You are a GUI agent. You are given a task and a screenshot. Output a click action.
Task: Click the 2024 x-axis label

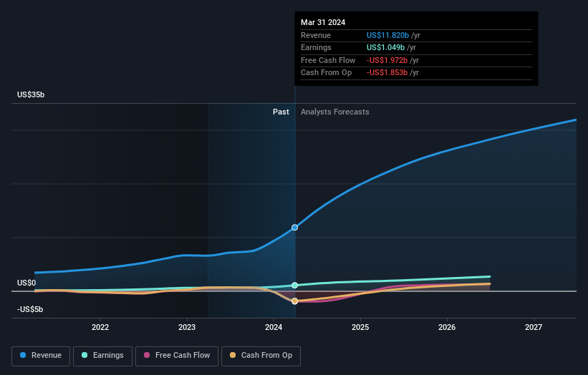274,327
